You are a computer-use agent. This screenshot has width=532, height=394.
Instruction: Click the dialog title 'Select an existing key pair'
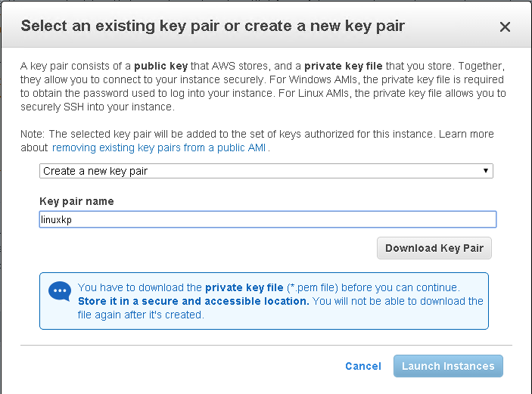pyautogui.click(x=212, y=26)
